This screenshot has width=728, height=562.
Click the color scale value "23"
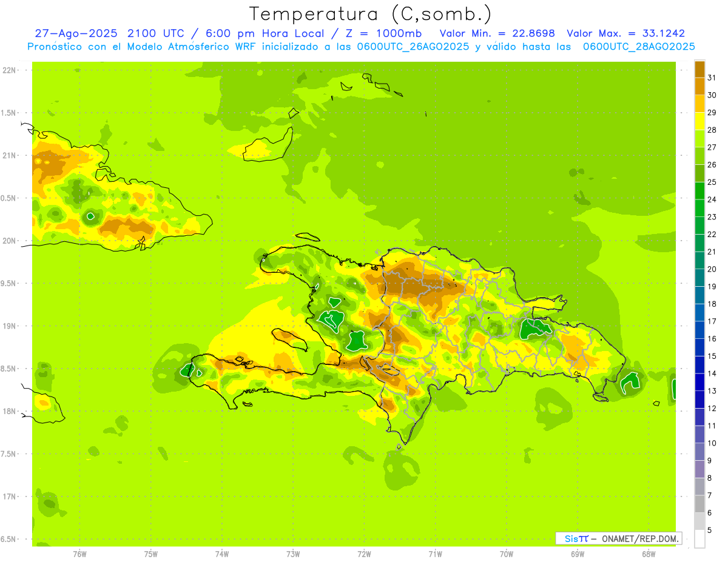712,217
